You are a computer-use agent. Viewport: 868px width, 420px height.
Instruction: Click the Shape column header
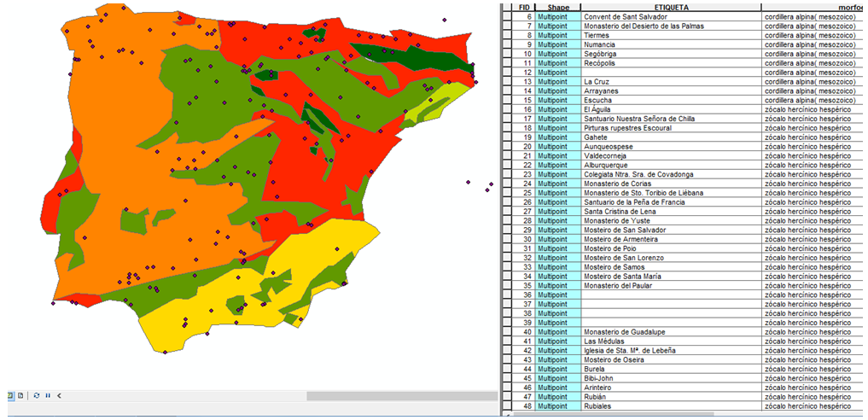tap(559, 7)
